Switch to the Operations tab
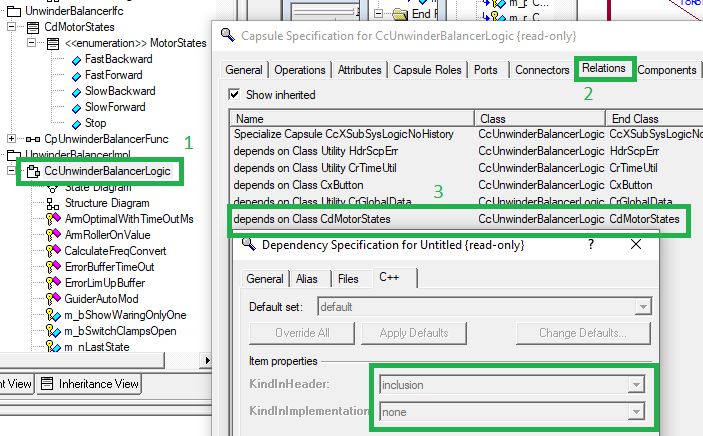The image size is (703, 436). 300,70
